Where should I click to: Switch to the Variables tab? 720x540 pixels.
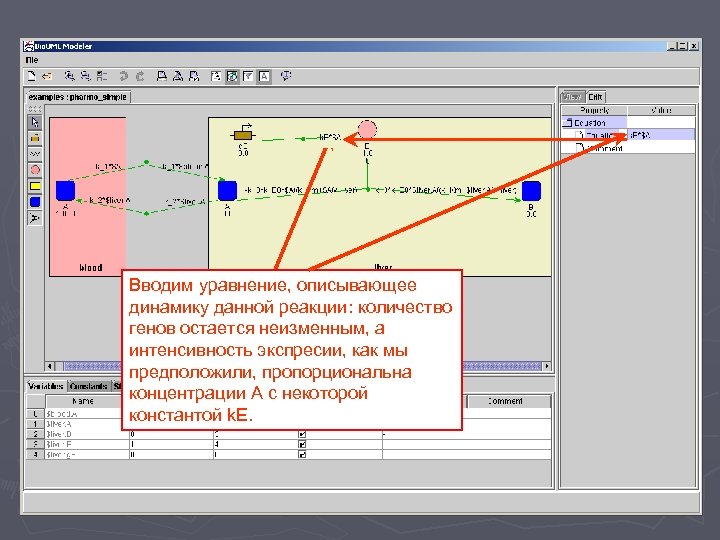pyautogui.click(x=46, y=386)
